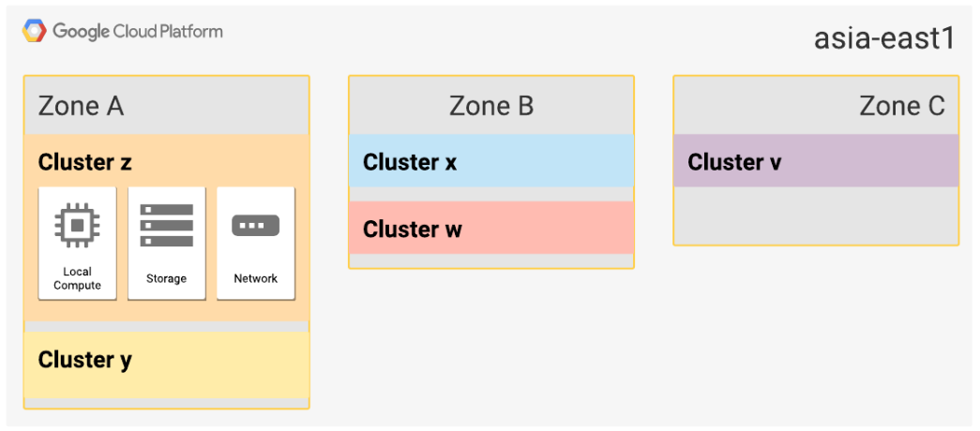Click the Network switch icon
This screenshot has height=431, width=980.
point(256,226)
